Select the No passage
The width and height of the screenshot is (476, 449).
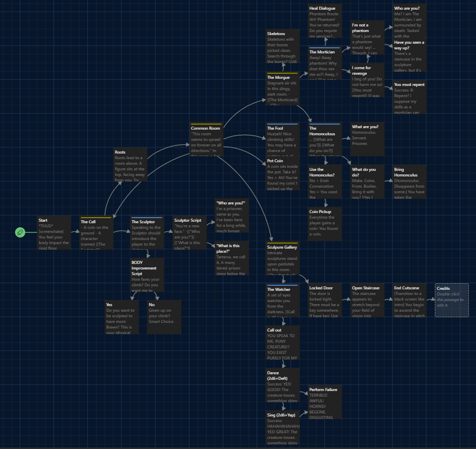click(x=164, y=317)
